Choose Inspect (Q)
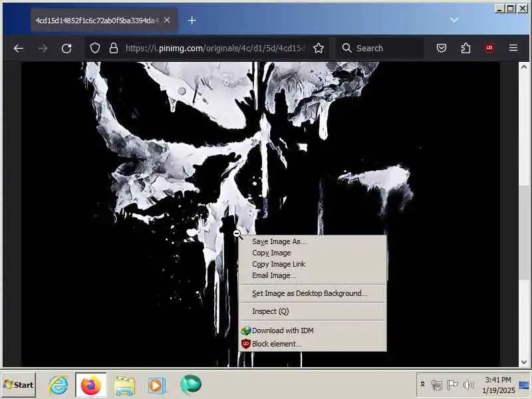Viewport: 532px width, 399px height. 313,311
